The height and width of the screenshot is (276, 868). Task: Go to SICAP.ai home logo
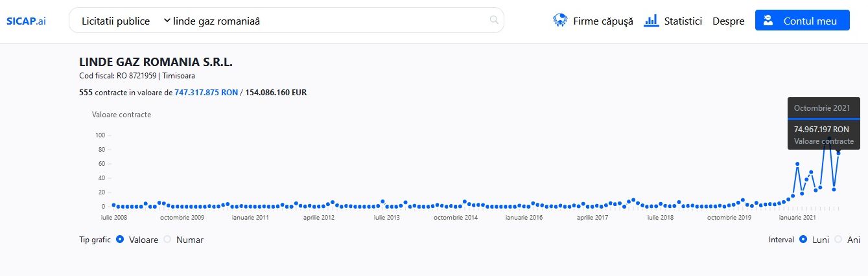[x=26, y=21]
